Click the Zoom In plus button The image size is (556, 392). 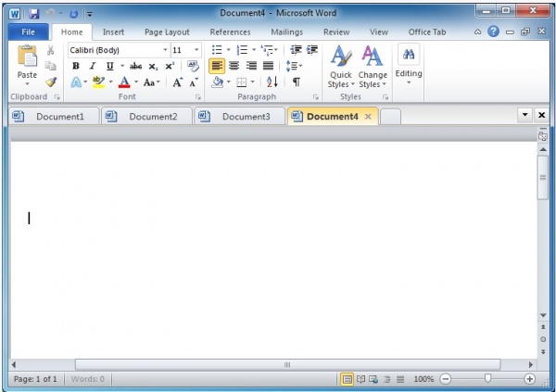coord(530,379)
